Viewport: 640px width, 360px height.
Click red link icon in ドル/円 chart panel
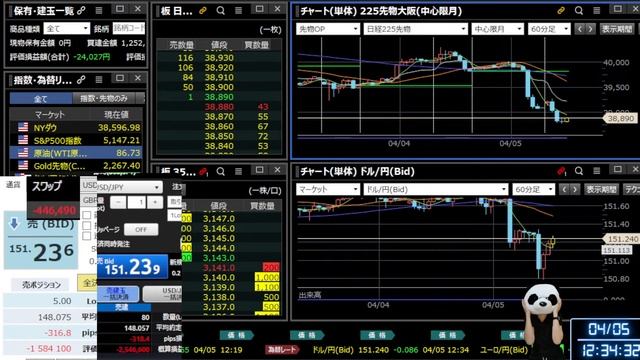point(561,171)
